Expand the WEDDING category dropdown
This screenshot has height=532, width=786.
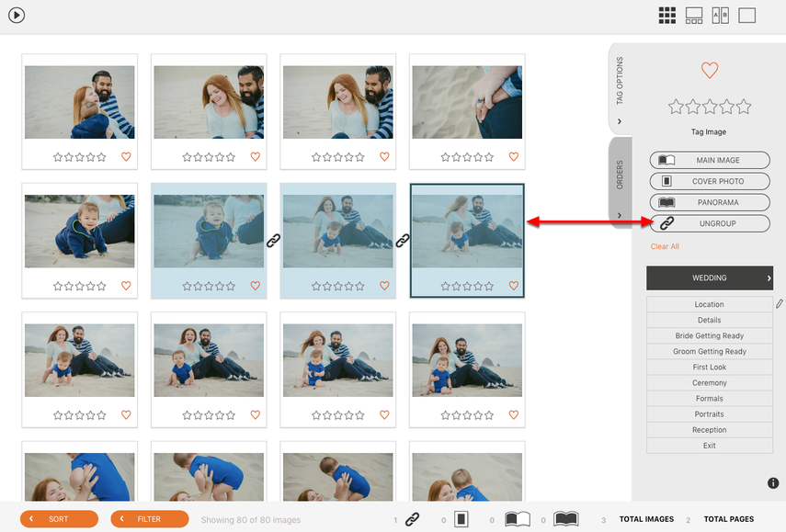(710, 278)
